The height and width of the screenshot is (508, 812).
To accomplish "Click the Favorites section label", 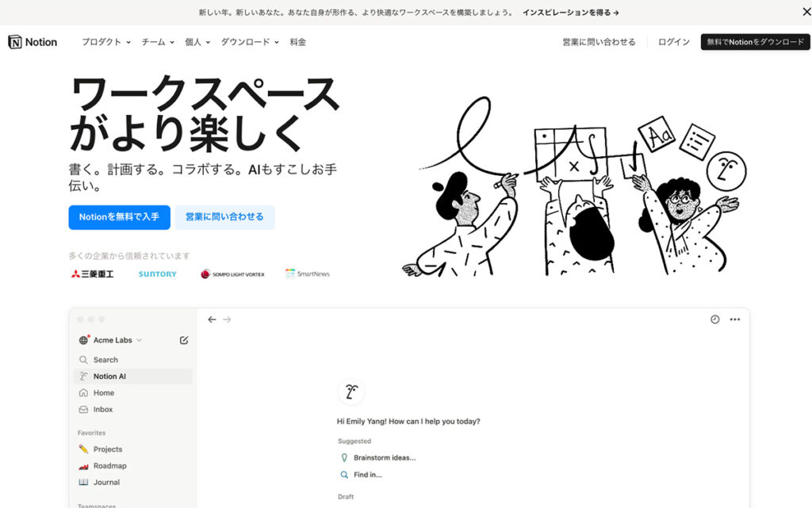I will click(x=92, y=433).
